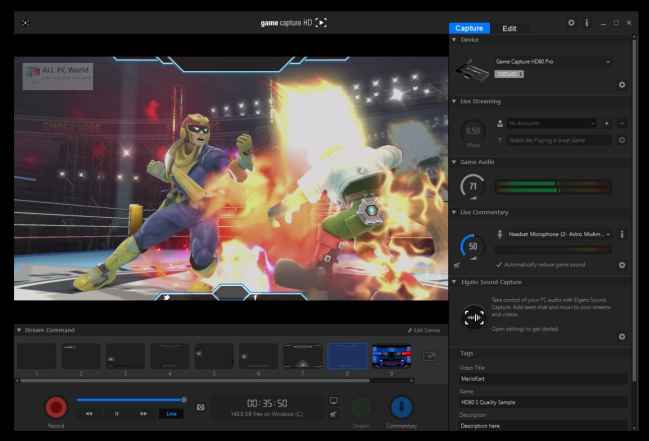Start recording with the red Record button
This screenshot has width=649, height=441.
coord(56,407)
